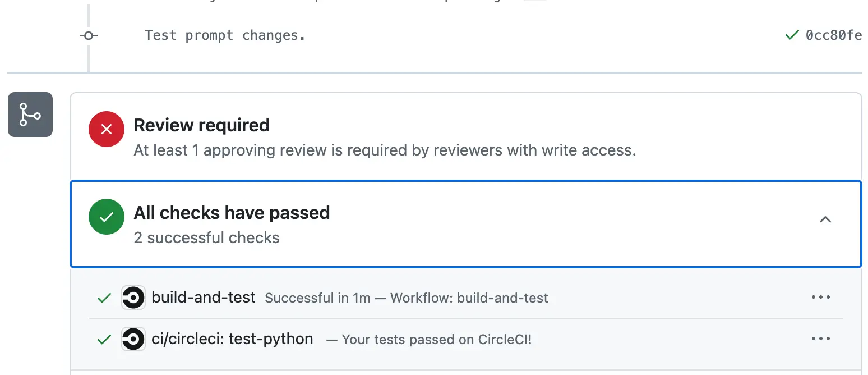
Task: Click the build-and-test check name
Action: pyautogui.click(x=204, y=297)
